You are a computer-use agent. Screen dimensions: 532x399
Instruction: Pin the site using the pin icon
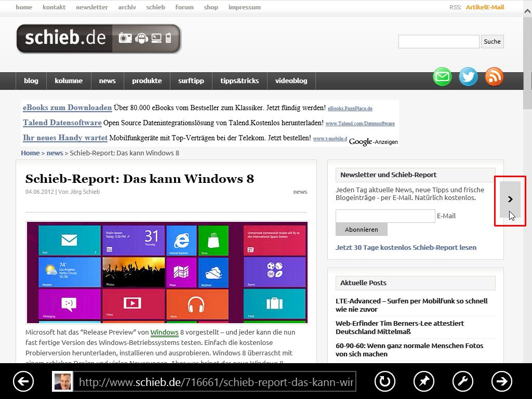pyautogui.click(x=424, y=381)
